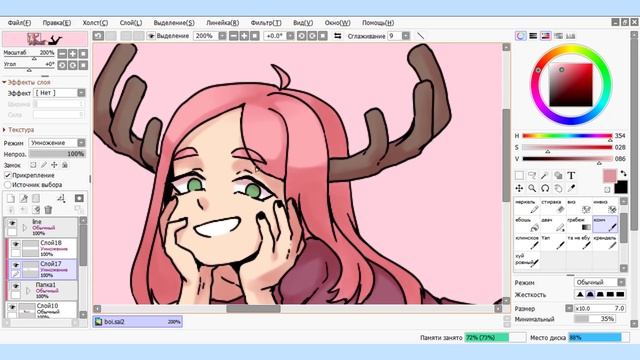Screen dimensions: 640x360
Task: Enable the straight line drawing mode icon
Action: point(420,36)
